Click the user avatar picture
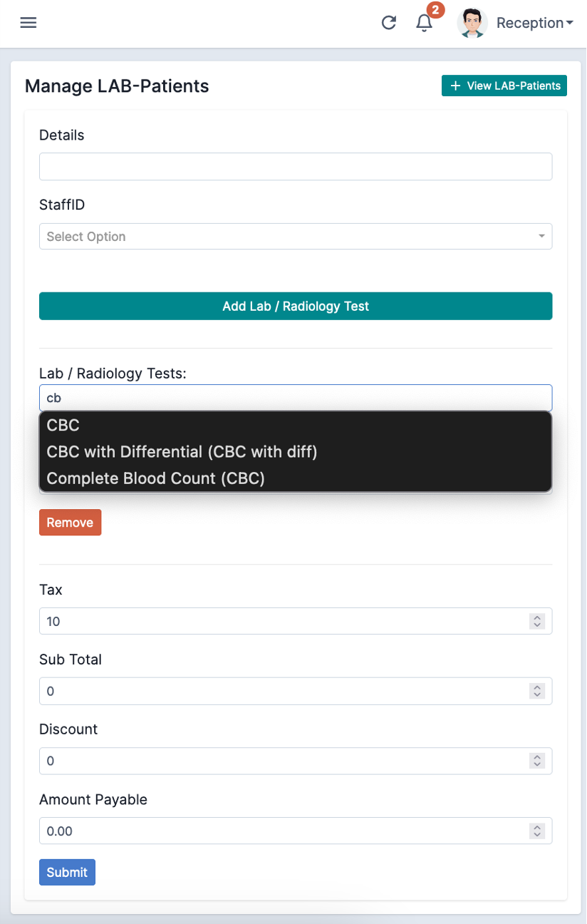Screen dimensions: 587x924 pyautogui.click(x=472, y=23)
